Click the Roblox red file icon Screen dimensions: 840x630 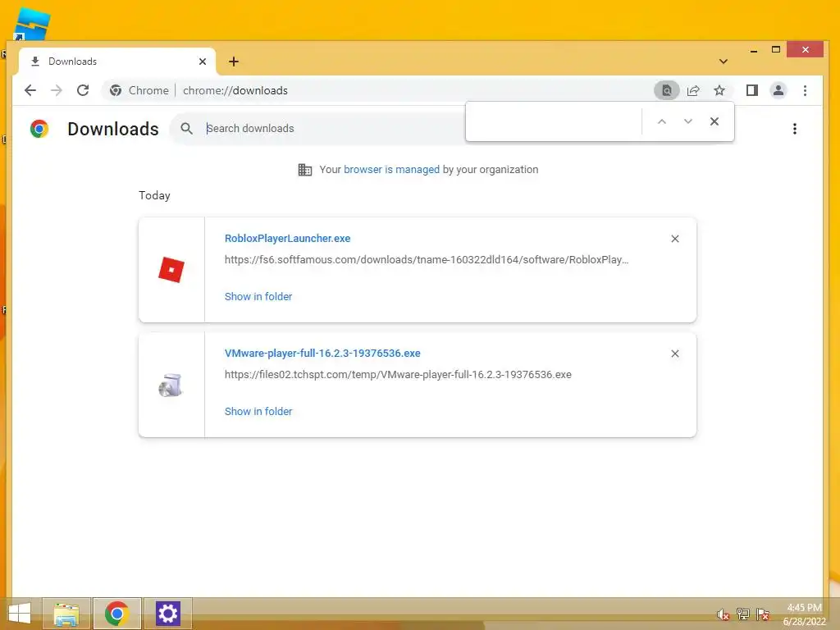coord(171,269)
